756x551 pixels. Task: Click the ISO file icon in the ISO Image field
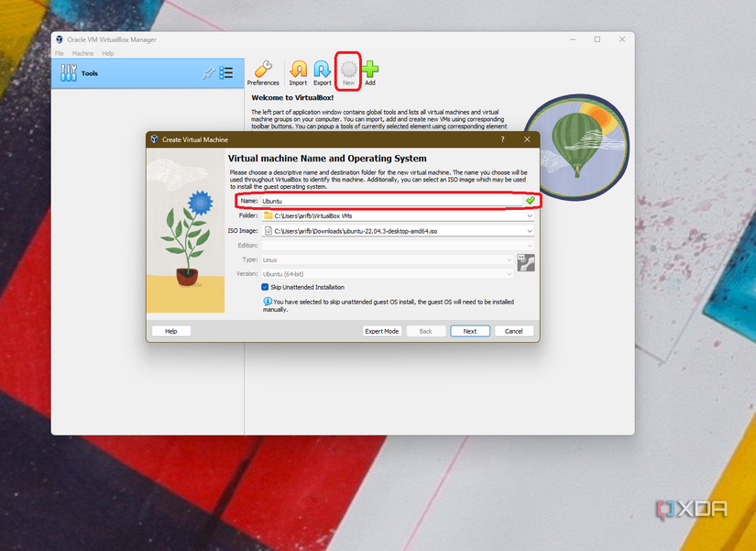coord(268,231)
